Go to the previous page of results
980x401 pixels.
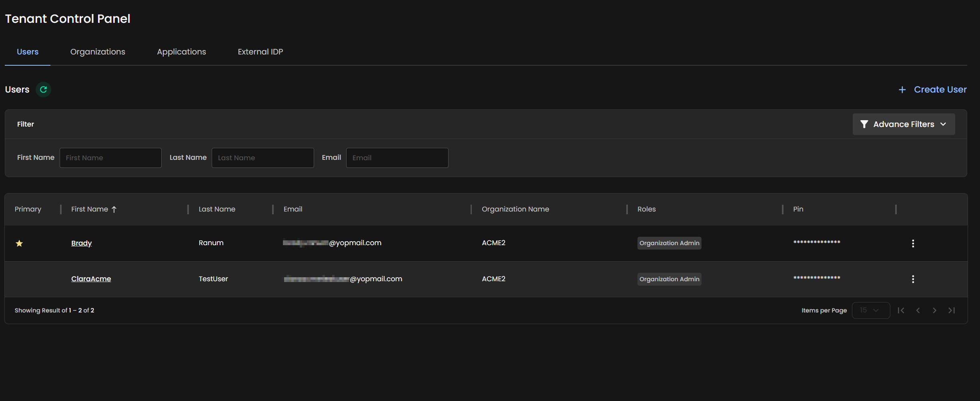(918, 310)
